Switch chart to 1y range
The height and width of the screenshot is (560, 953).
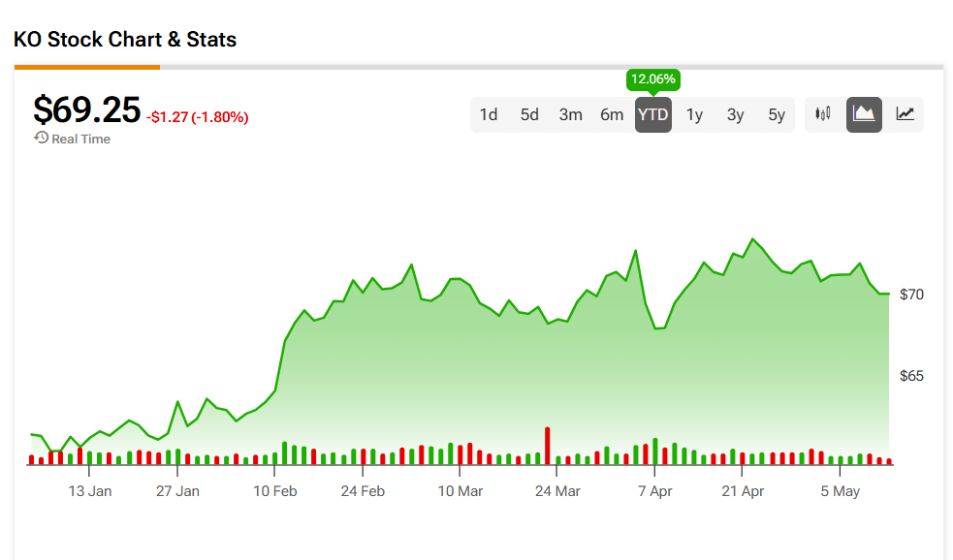coord(694,114)
